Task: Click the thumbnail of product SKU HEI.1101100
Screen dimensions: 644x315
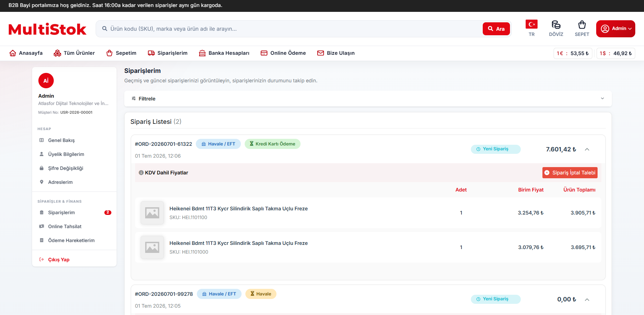Action: pyautogui.click(x=152, y=213)
